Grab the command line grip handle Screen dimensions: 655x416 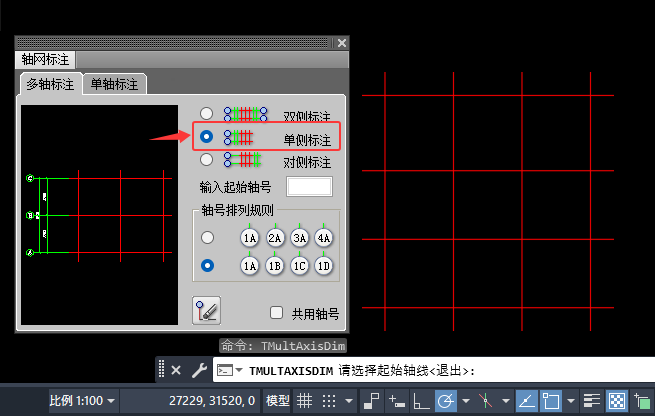coord(162,369)
